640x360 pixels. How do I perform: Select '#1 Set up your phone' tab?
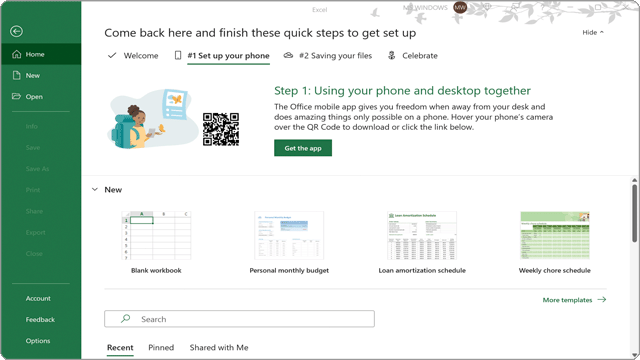pyautogui.click(x=222, y=56)
